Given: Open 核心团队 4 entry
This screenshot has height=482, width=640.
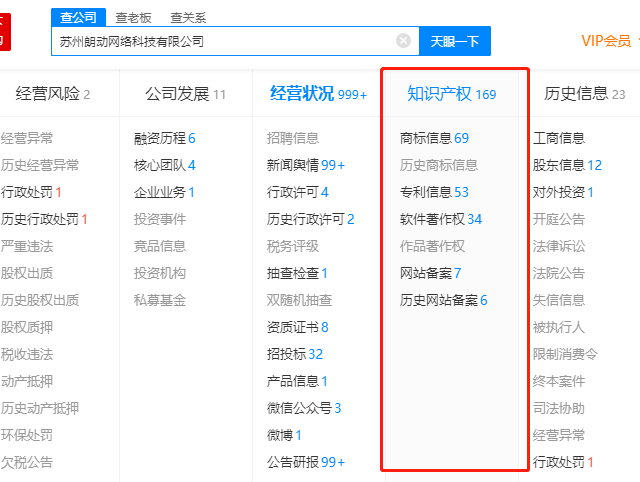Looking at the screenshot, I should click(164, 165).
